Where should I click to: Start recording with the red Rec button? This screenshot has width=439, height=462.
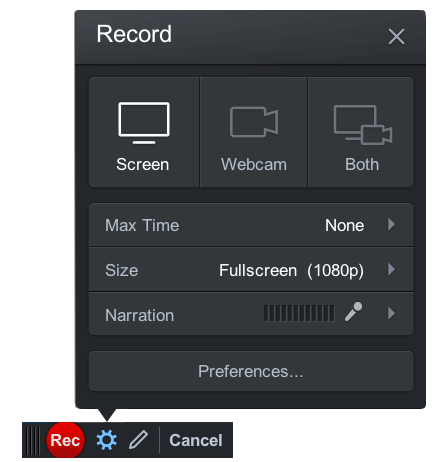point(65,440)
